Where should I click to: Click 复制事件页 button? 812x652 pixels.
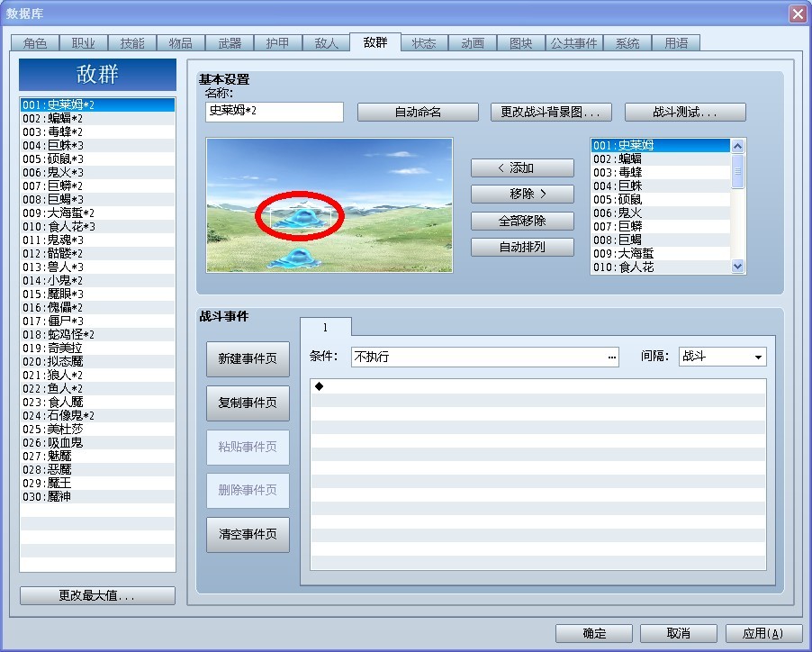point(248,403)
